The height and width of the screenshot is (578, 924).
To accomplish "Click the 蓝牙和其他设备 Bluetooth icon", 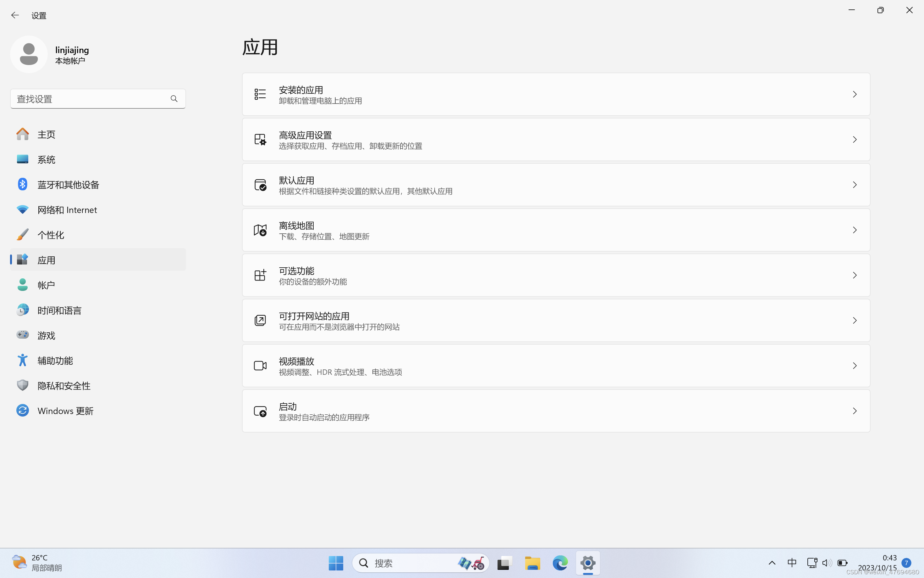I will pyautogui.click(x=23, y=185).
